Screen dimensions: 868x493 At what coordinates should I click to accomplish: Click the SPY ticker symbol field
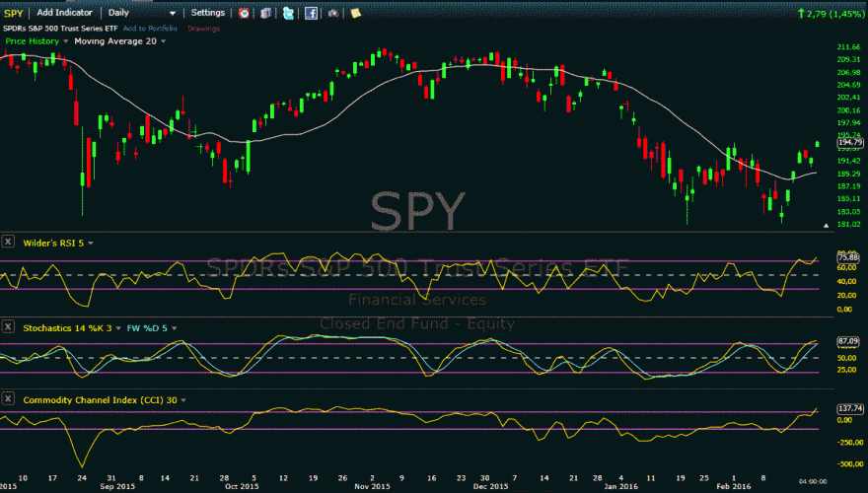(x=13, y=13)
